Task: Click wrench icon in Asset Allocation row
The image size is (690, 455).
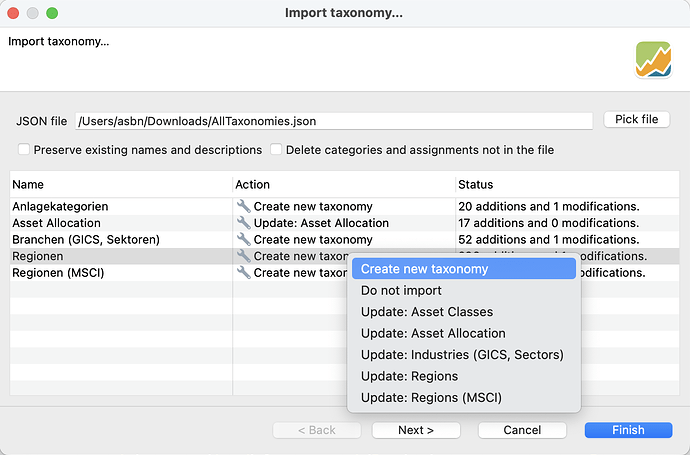Action: point(243,223)
